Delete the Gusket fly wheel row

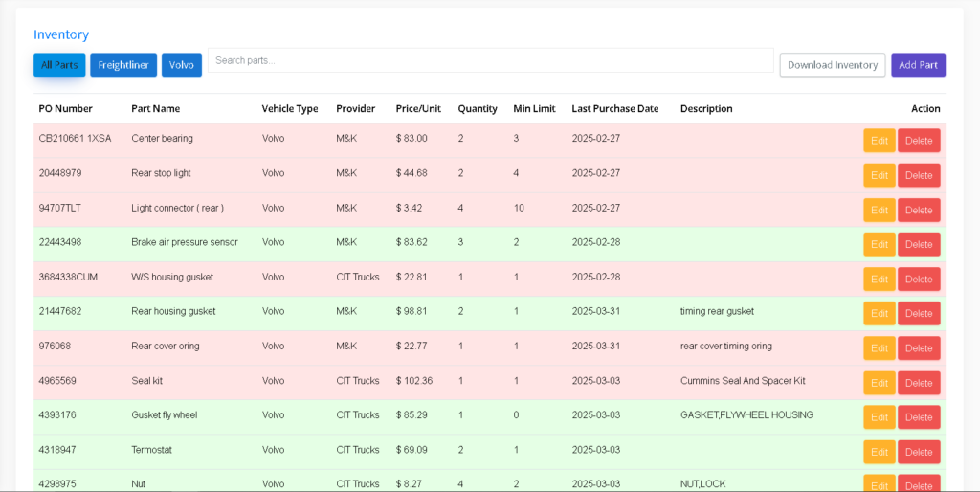919,417
